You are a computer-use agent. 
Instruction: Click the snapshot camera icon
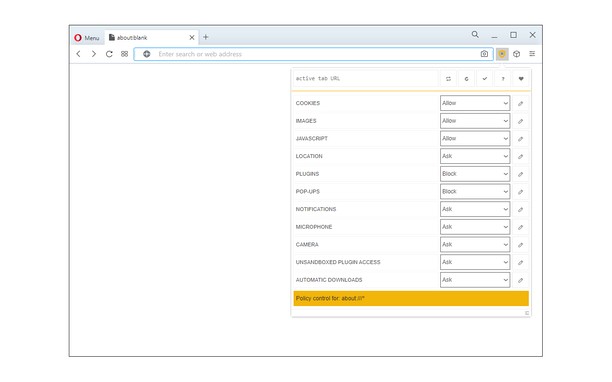(x=484, y=54)
